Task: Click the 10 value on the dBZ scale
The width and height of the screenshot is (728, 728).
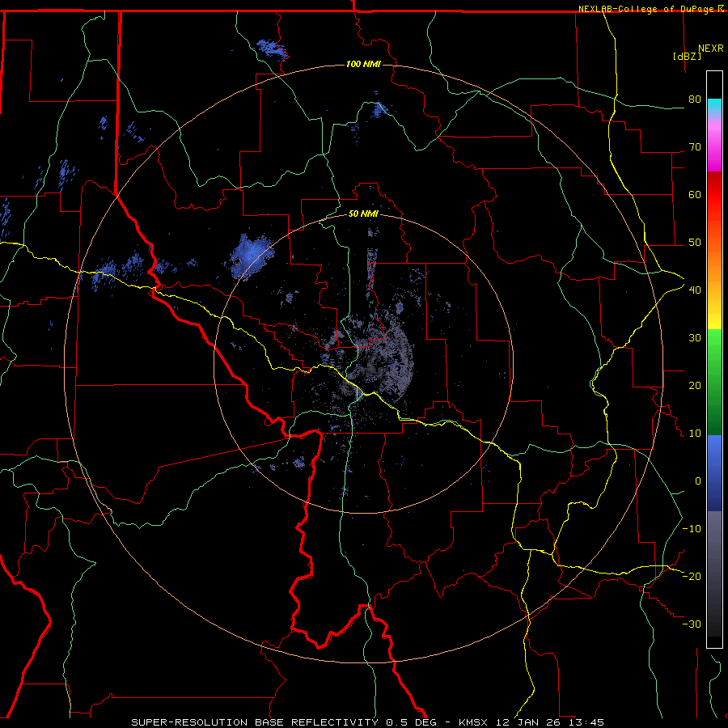Action: click(695, 434)
